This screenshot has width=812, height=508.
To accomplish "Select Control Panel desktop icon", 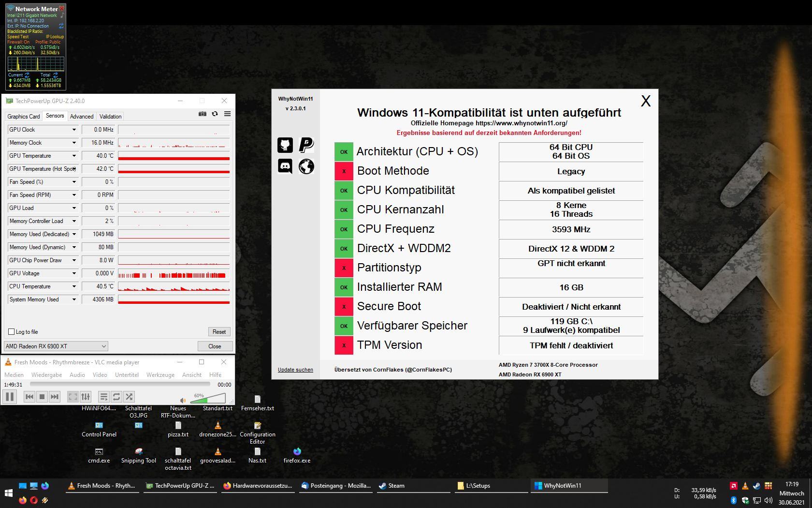I will (x=99, y=429).
